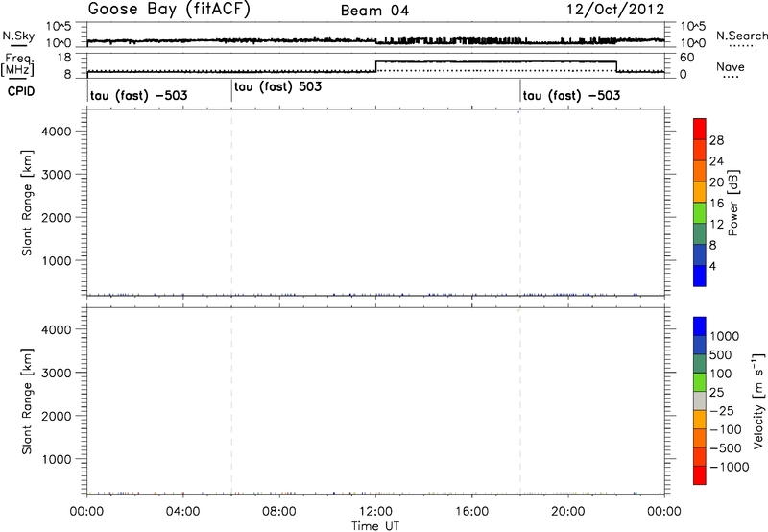Click the Power [dB] colorbar title
This screenshot has height=532, width=768.
[x=733, y=203]
